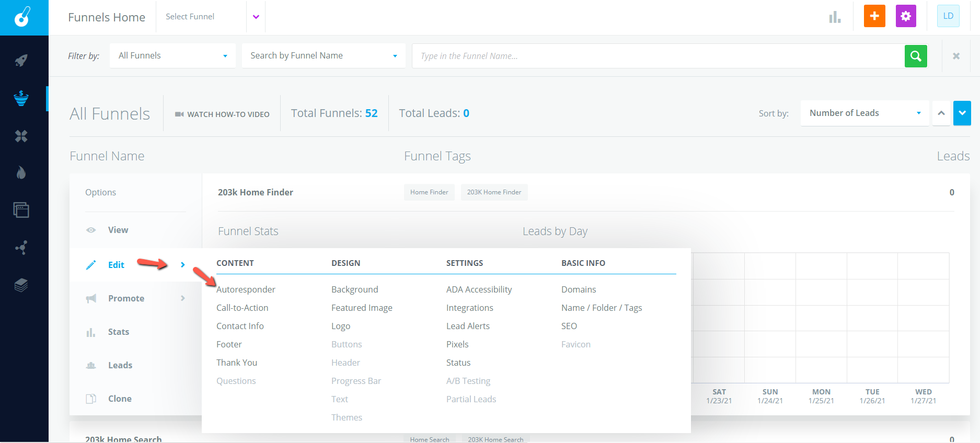Select the View option
Viewport: 980px width, 443px height.
[118, 230]
